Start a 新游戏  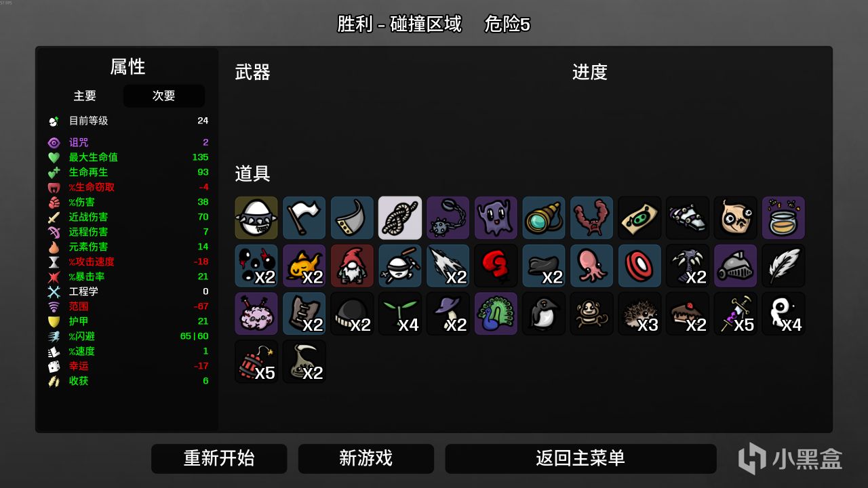[x=366, y=459]
